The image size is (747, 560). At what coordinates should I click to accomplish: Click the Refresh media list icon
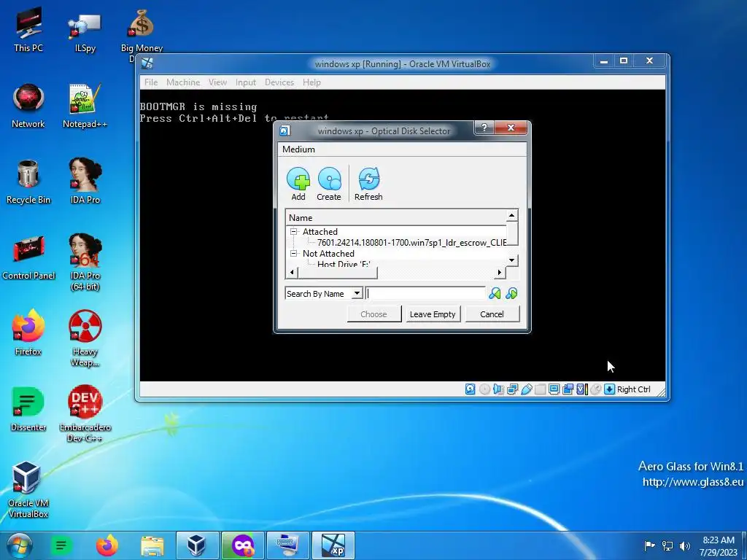[368, 179]
